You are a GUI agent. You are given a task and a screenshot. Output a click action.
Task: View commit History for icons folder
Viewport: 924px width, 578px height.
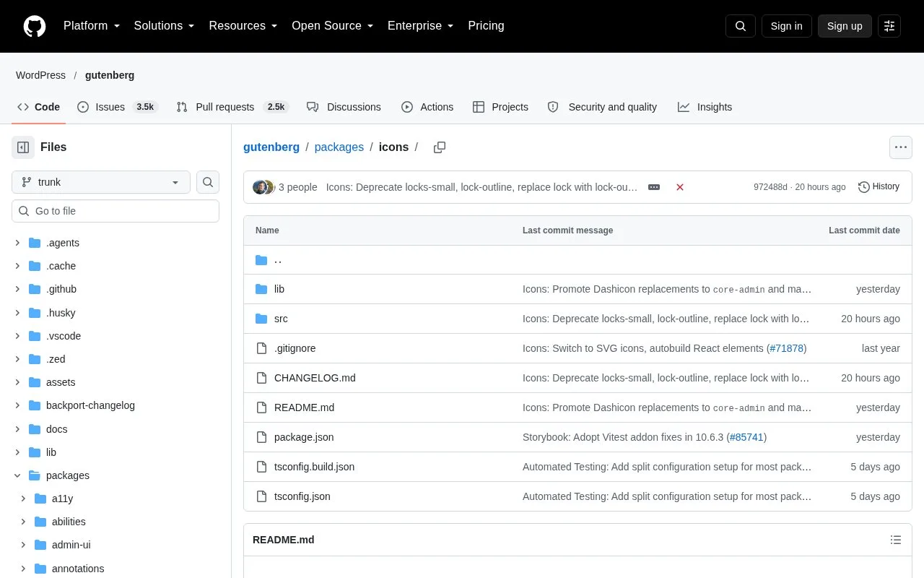pyautogui.click(x=879, y=187)
